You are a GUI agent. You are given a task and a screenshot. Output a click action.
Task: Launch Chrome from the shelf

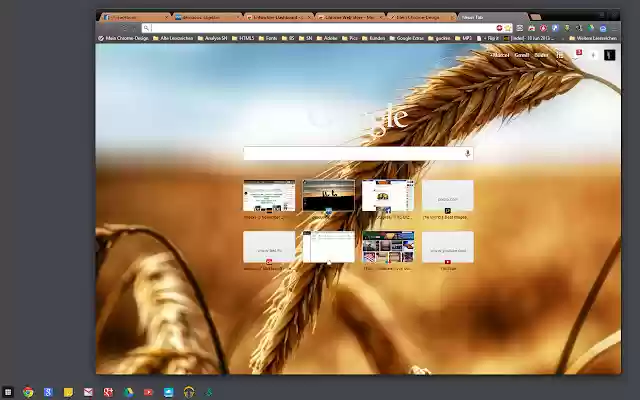pos(28,392)
